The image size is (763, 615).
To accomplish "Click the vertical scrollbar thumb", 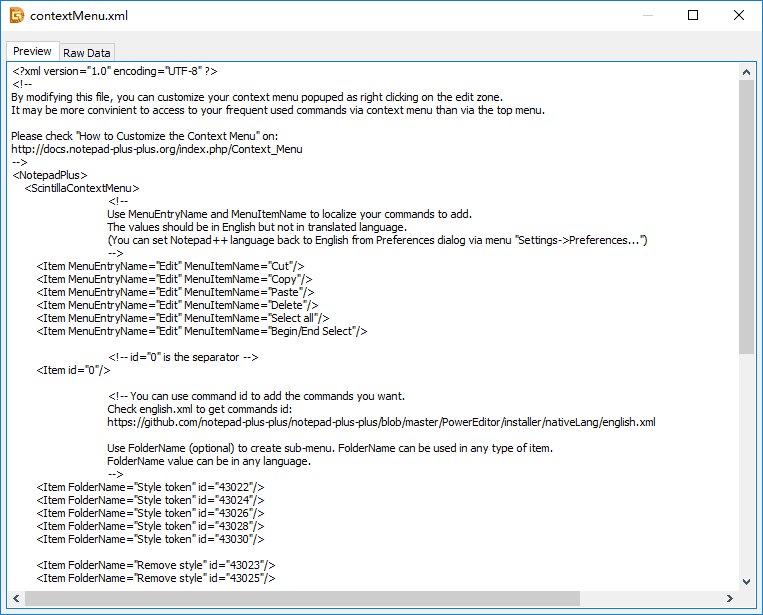I will (746, 215).
